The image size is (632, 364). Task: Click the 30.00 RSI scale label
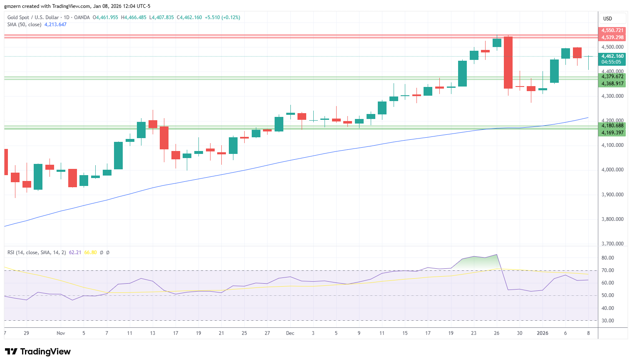click(608, 321)
